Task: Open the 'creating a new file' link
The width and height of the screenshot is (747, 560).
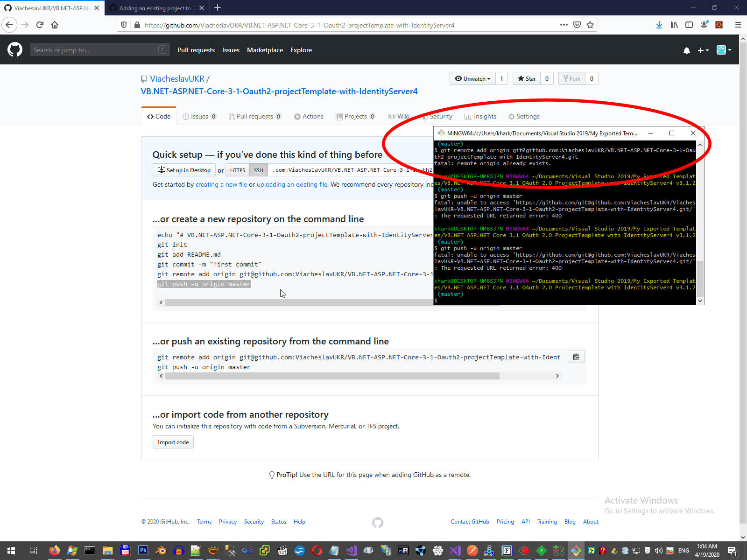Action: click(x=221, y=184)
